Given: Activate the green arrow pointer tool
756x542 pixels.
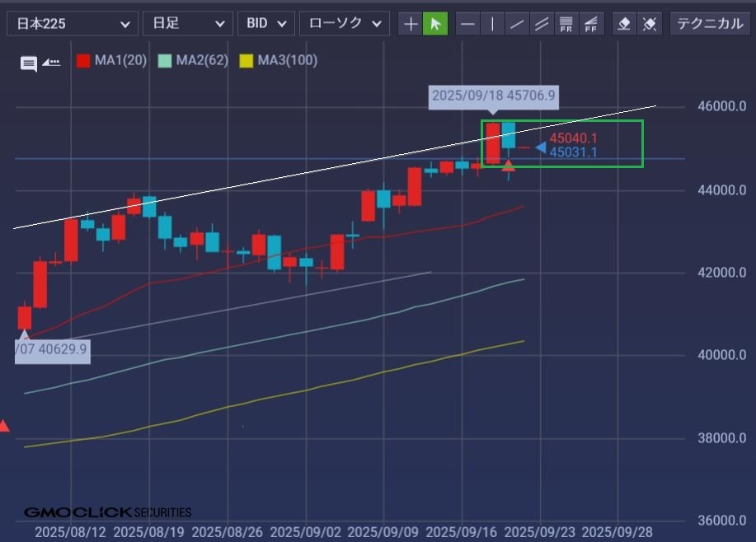Looking at the screenshot, I should point(435,24).
